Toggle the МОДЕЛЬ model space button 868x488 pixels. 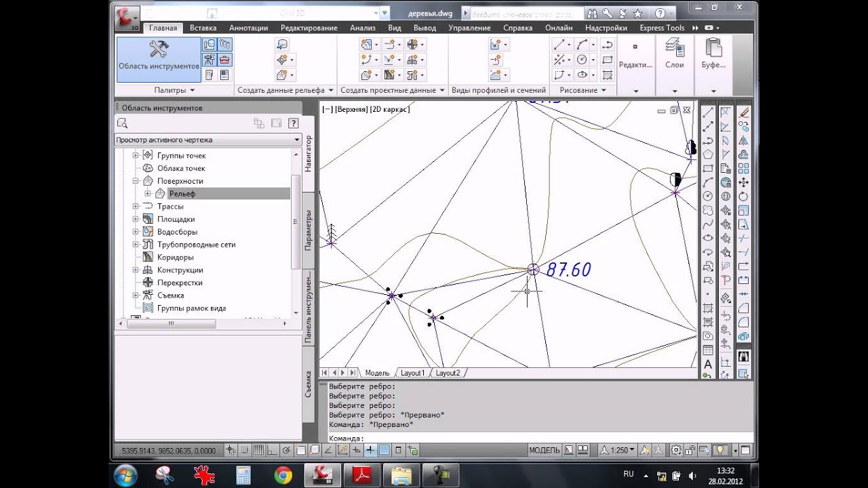[x=545, y=450]
